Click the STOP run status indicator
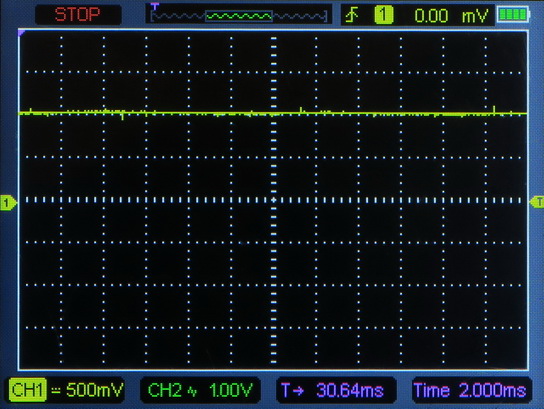 [x=77, y=14]
